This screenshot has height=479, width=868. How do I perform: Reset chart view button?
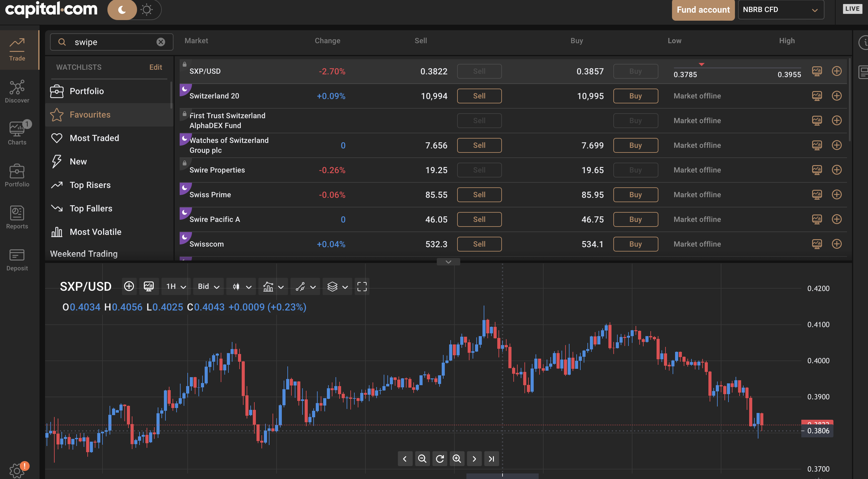[440, 458]
